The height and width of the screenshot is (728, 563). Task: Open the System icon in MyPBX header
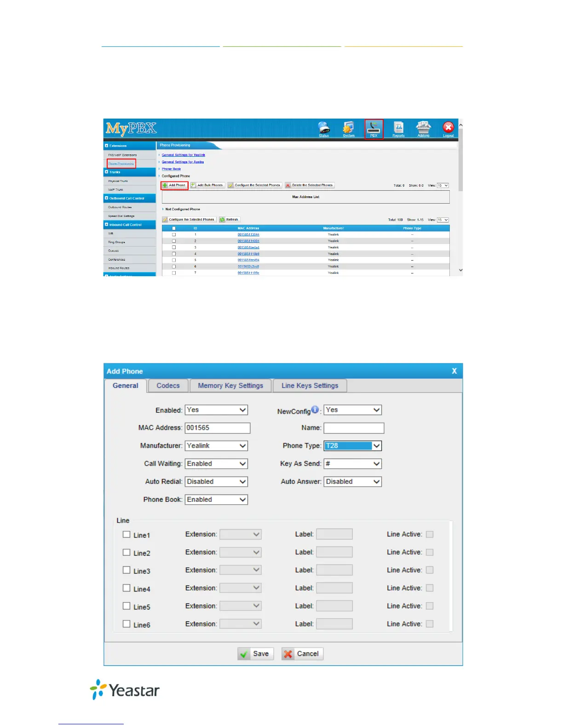349,129
